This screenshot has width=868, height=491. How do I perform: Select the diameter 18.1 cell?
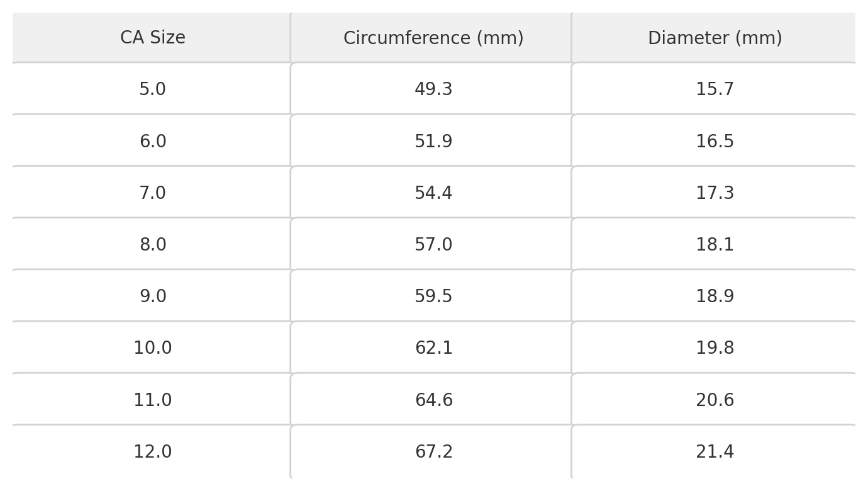(715, 244)
